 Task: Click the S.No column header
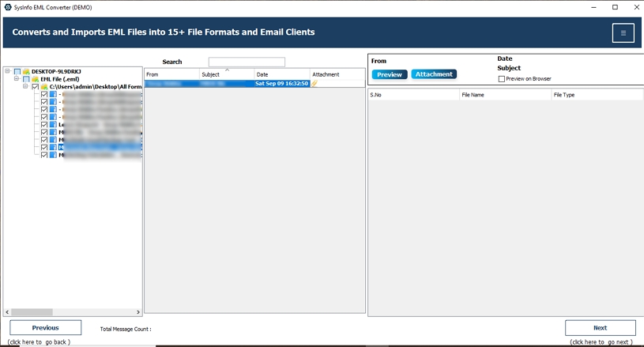click(413, 95)
